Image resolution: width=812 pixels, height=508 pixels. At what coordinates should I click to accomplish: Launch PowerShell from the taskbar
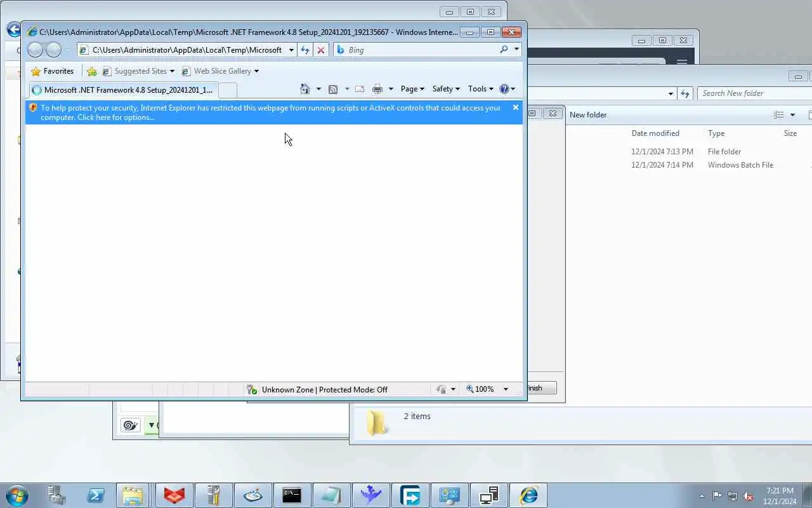tap(96, 495)
